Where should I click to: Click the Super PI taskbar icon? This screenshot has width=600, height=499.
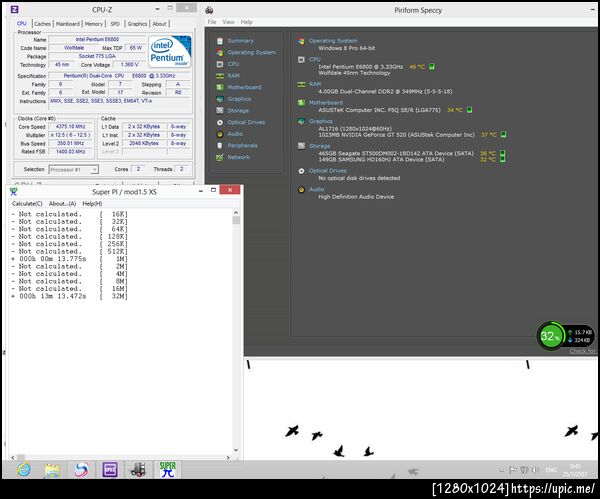tap(168, 470)
